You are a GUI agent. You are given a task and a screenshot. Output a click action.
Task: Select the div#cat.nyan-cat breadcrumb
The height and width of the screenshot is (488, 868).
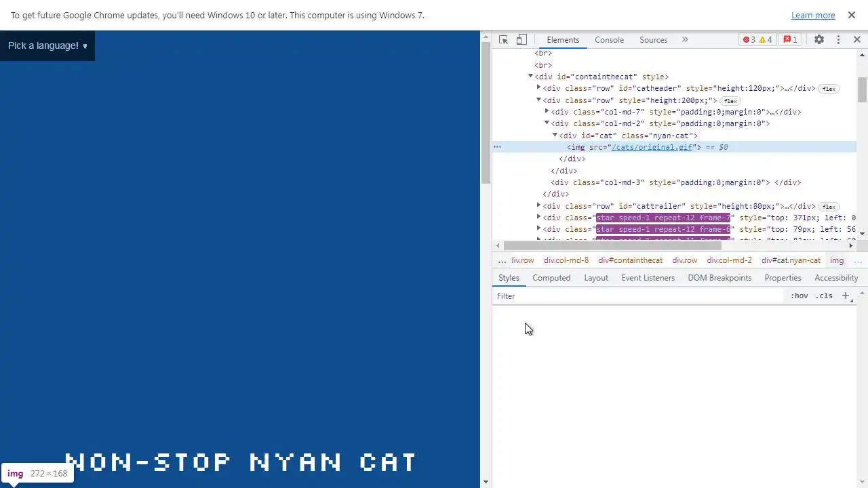pos(791,260)
